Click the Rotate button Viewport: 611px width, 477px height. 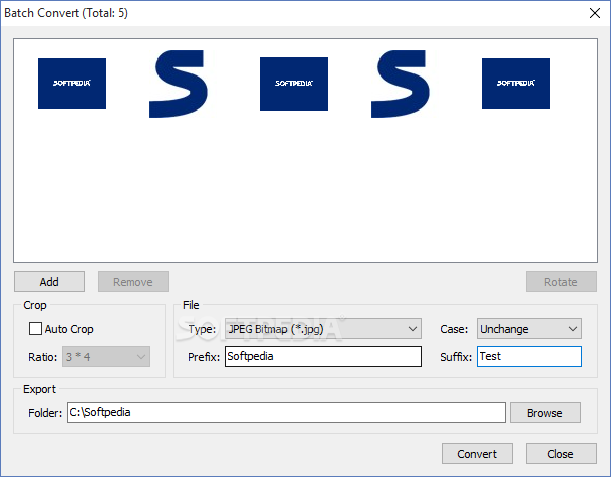(x=561, y=282)
